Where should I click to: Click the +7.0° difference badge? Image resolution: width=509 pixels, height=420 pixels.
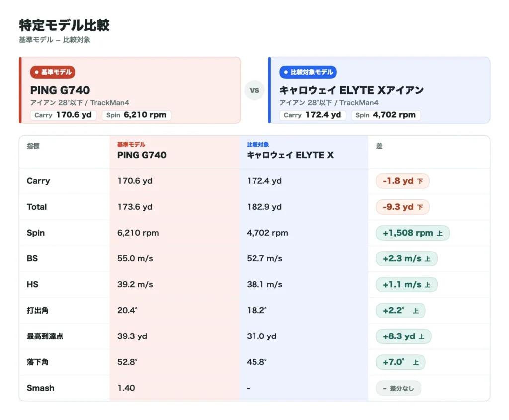[401, 362]
